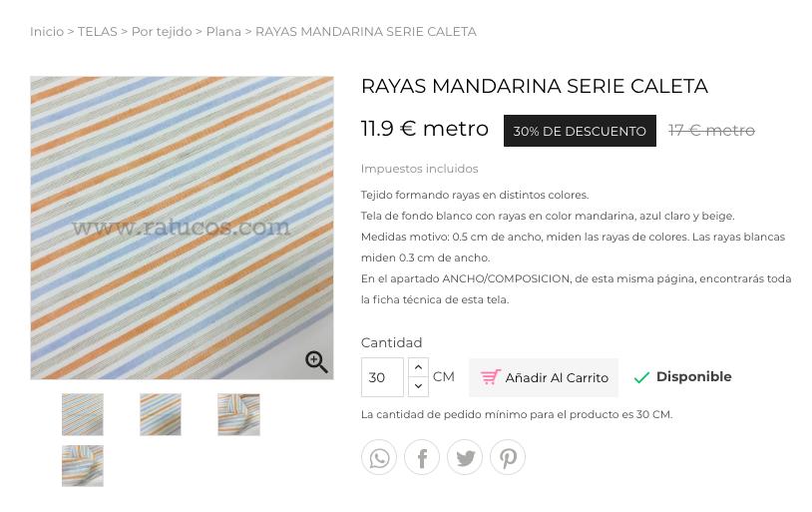Share product on Twitter
812x512 pixels.
coord(465,457)
